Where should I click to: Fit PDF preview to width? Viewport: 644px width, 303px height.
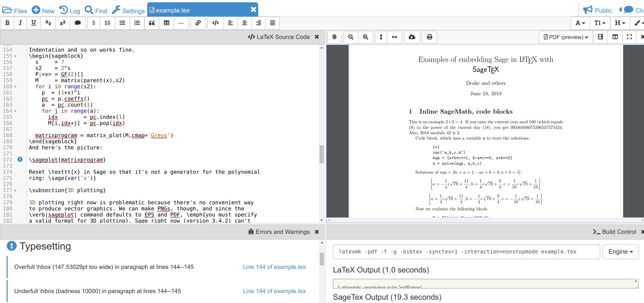coord(394,37)
